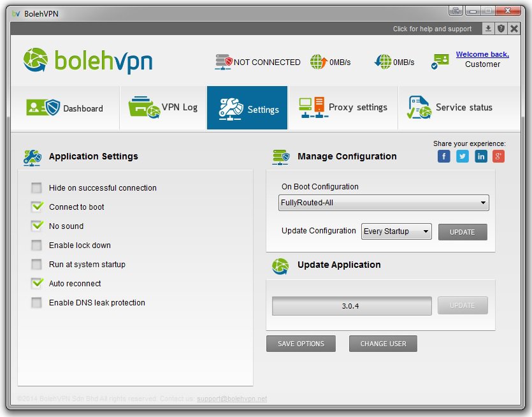Switch to the Dashboard tab
The width and height of the screenshot is (532, 417).
[x=65, y=108]
